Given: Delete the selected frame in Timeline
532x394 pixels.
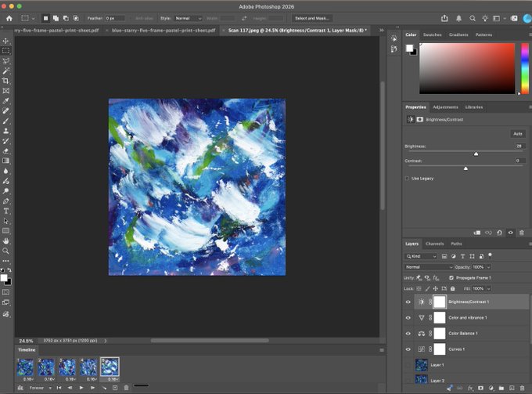Looking at the screenshot, I should tap(126, 388).
